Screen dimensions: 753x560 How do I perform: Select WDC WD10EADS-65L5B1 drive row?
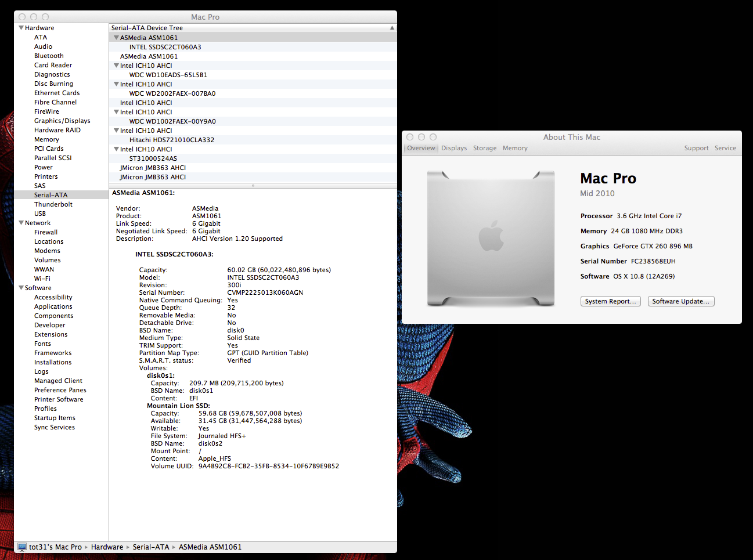point(253,75)
